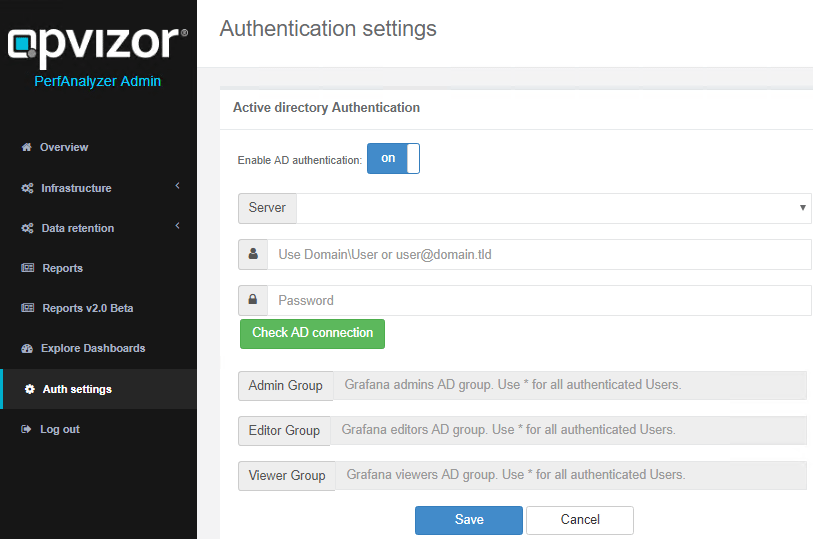Open the Explore Dashboards menu item

93,349
